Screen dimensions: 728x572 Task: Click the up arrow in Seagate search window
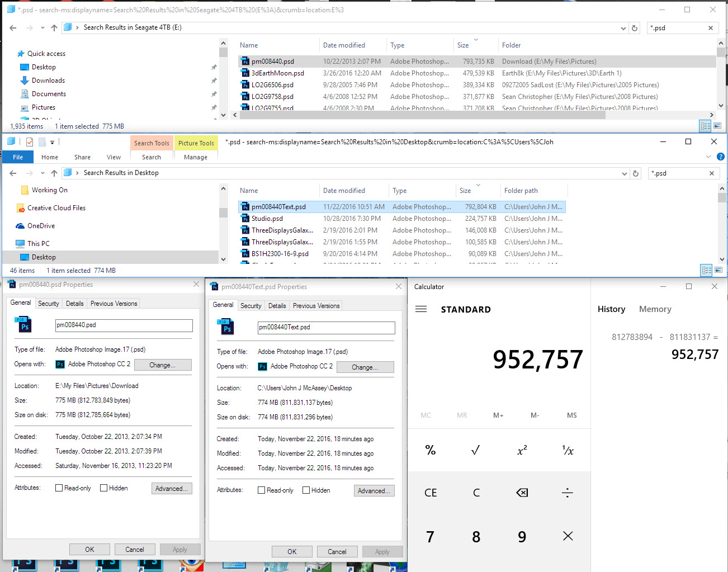tap(54, 28)
